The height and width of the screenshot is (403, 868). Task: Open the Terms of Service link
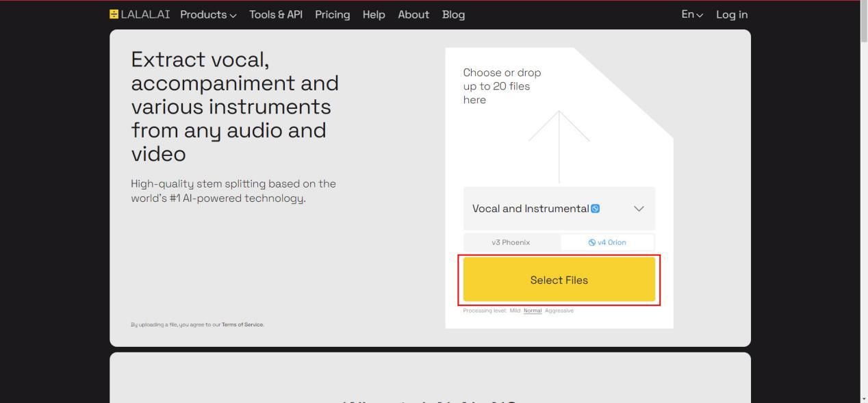coord(242,325)
